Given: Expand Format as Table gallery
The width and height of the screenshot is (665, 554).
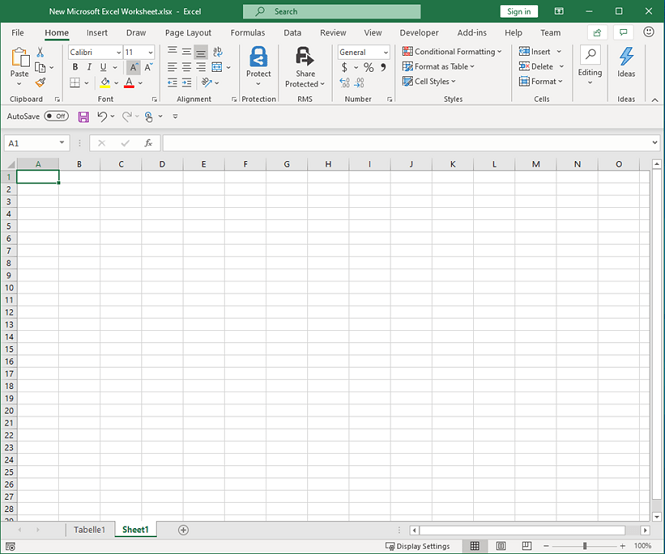Looking at the screenshot, I should coord(439,67).
